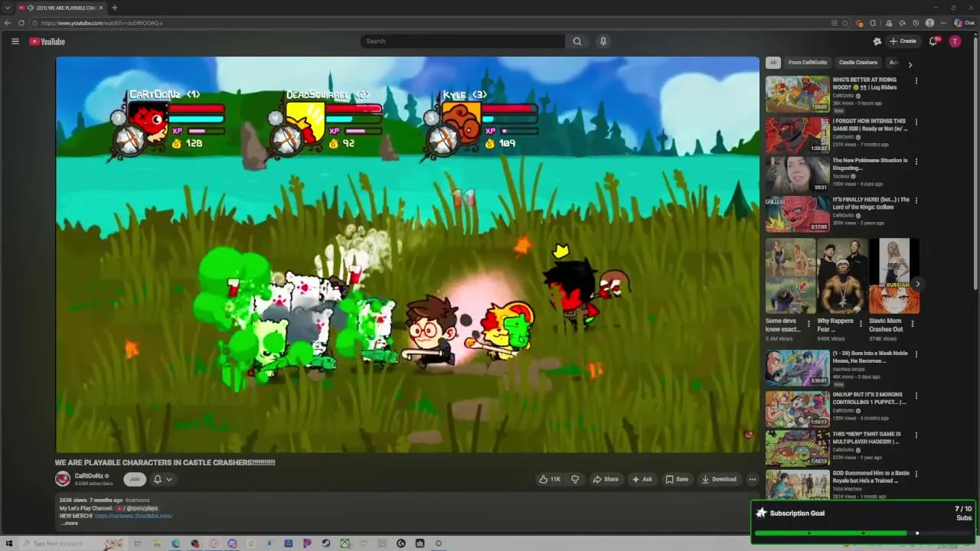Open the YouTube guide hamburger menu
Viewport: 980px width, 551px height.
click(x=15, y=41)
